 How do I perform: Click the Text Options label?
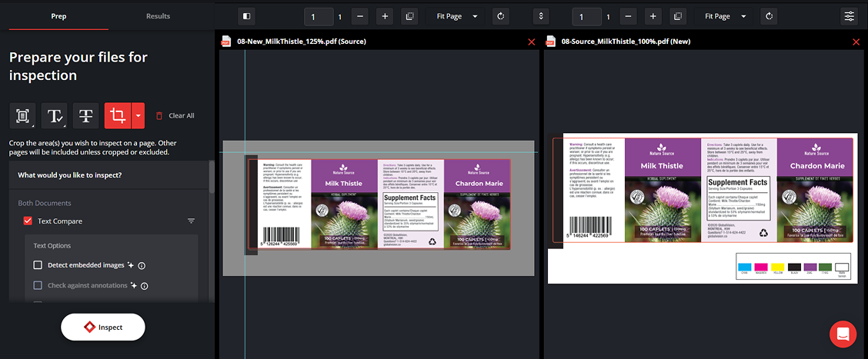[x=52, y=245]
